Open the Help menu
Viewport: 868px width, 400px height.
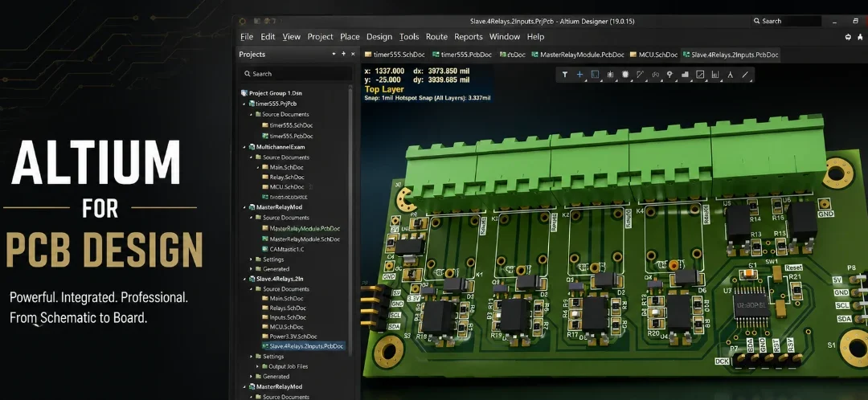click(x=535, y=36)
